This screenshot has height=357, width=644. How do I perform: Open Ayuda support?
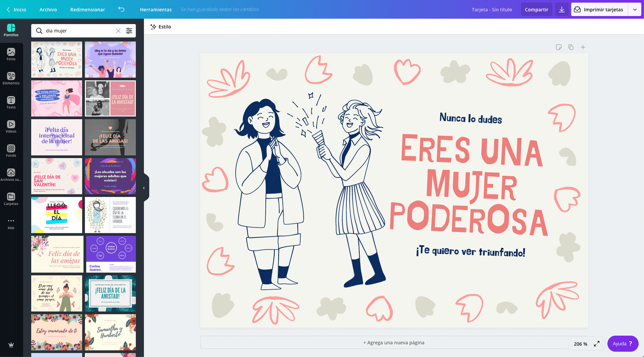click(x=622, y=343)
